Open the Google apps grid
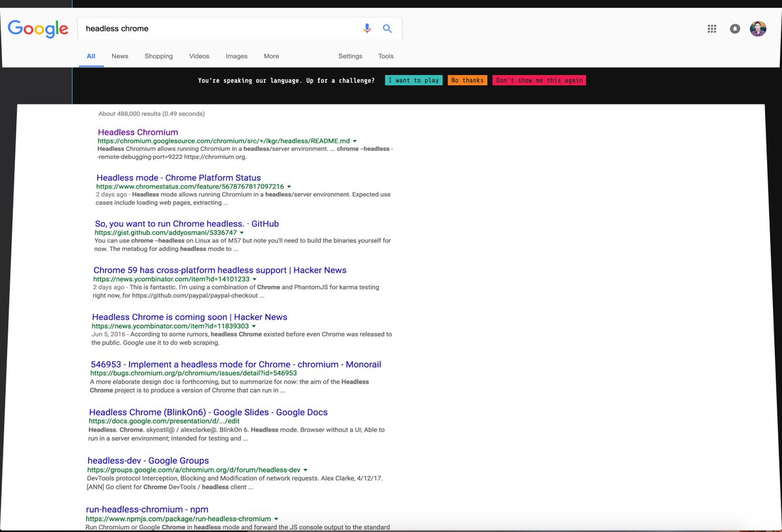This screenshot has width=782, height=532. pyautogui.click(x=712, y=29)
